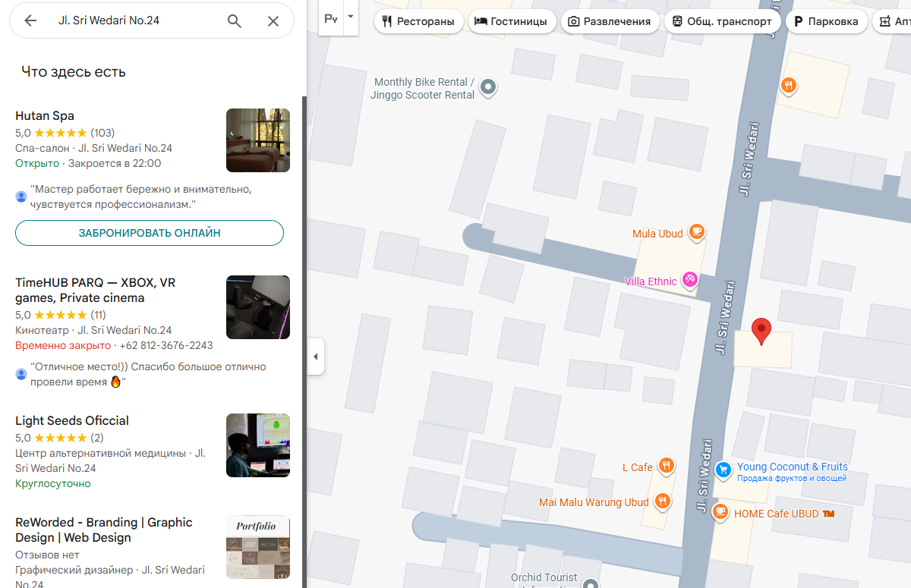Viewport: 911px width, 588px height.
Task: Click the magnifier search icon
Action: click(x=235, y=20)
